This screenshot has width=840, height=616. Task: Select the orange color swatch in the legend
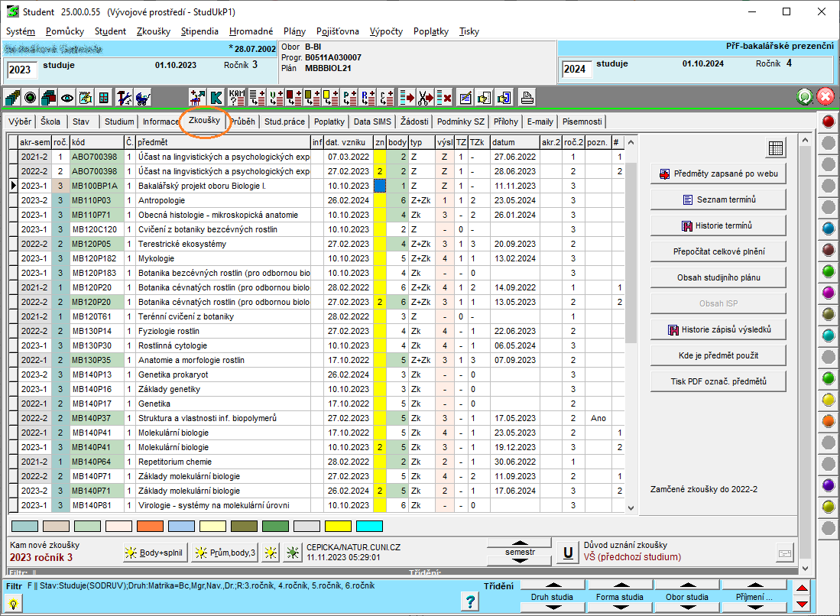(x=149, y=526)
